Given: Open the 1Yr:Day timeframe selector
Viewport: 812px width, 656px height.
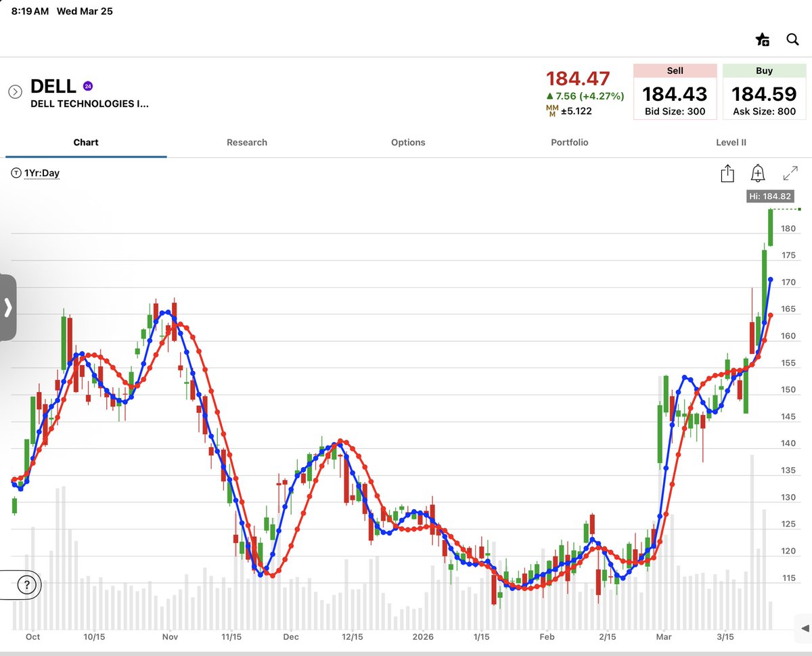Looking at the screenshot, I should pyautogui.click(x=36, y=173).
